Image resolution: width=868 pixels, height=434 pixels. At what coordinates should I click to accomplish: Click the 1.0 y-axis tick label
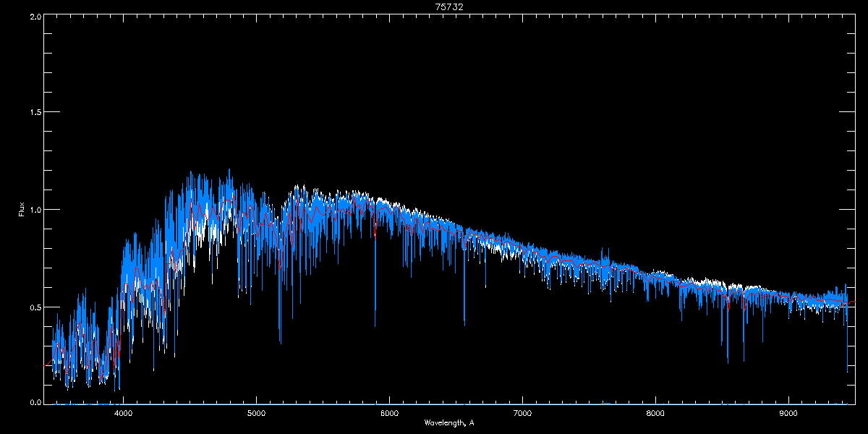pyautogui.click(x=35, y=210)
